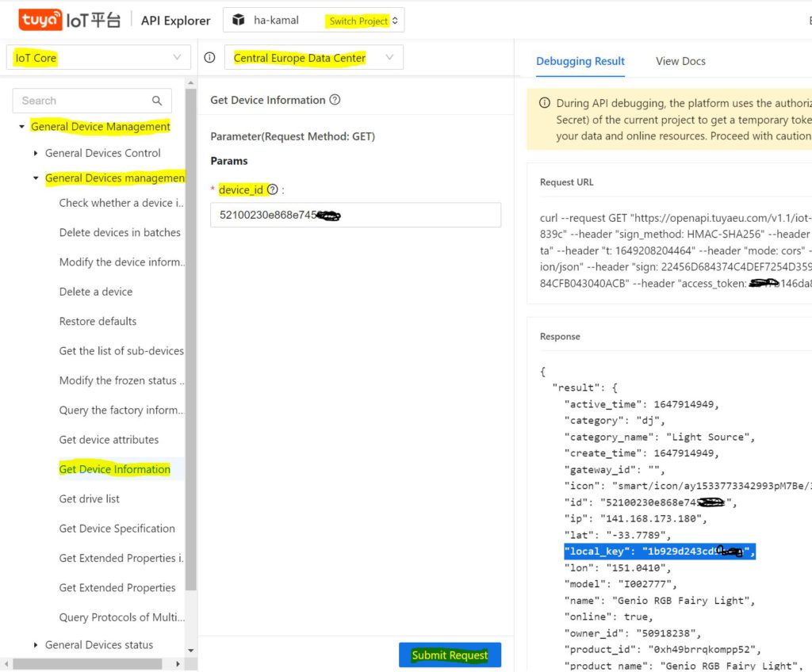Click the Tuya logo
The height and width of the screenshot is (672, 812).
(x=40, y=20)
